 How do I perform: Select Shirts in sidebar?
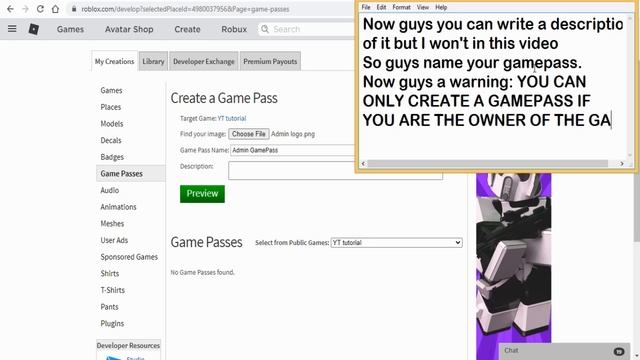pyautogui.click(x=109, y=273)
